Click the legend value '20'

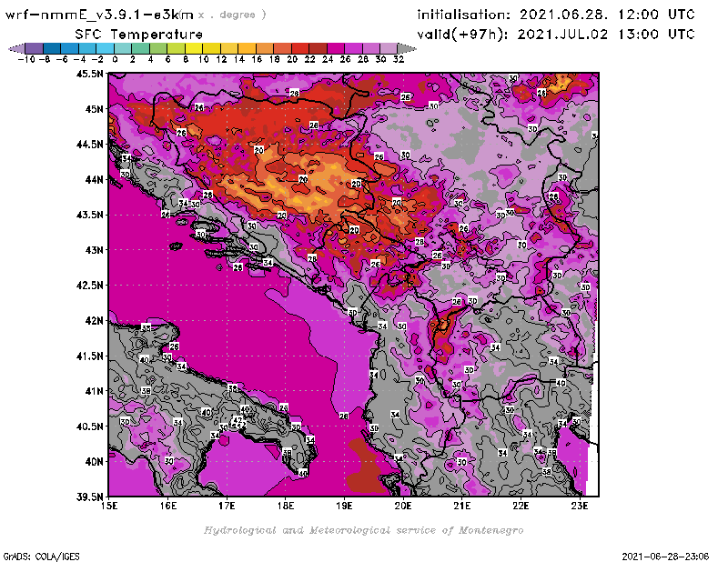pos(291,59)
